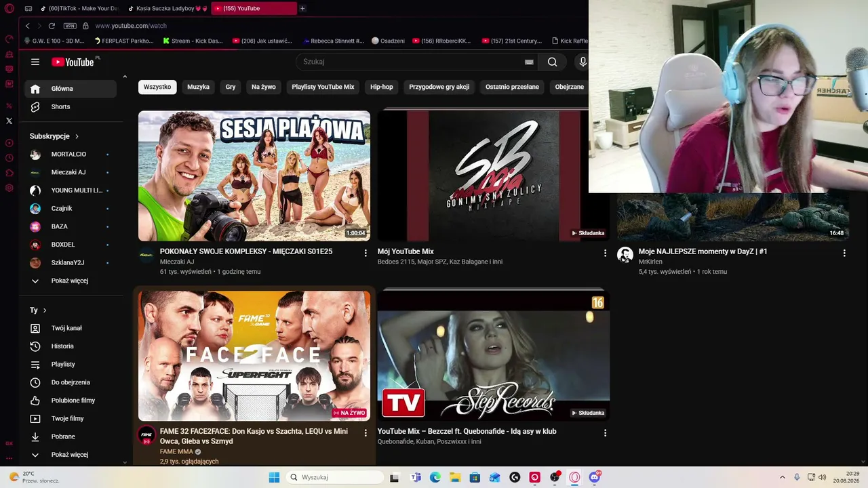868x488 pixels.
Task: Open Historia in the sidebar
Action: 71,346
